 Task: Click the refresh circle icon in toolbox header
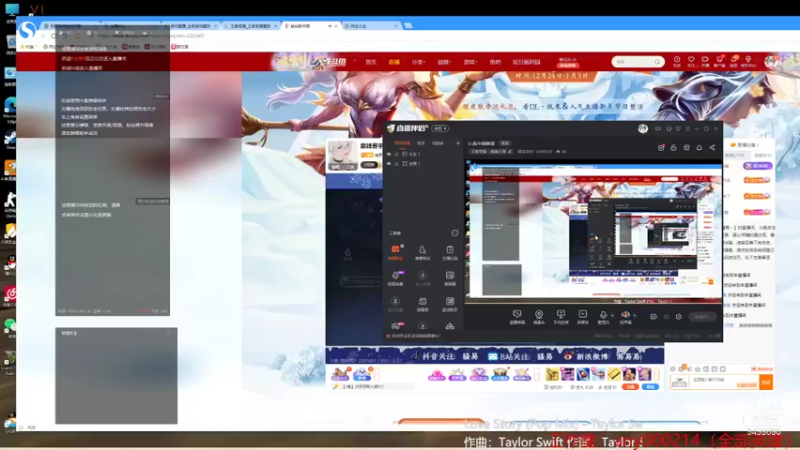[x=455, y=233]
